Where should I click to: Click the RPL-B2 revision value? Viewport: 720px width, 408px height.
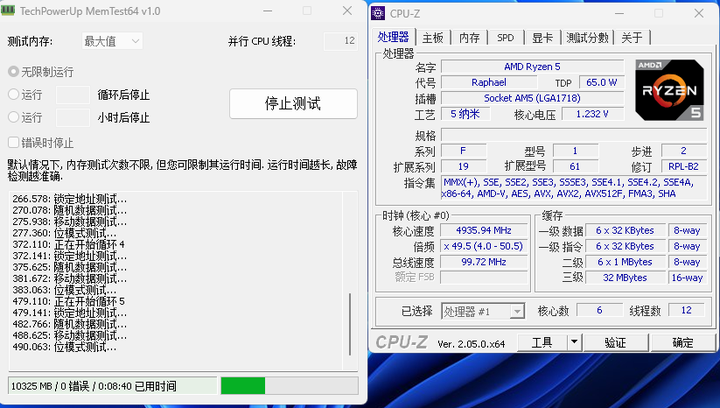coord(683,167)
